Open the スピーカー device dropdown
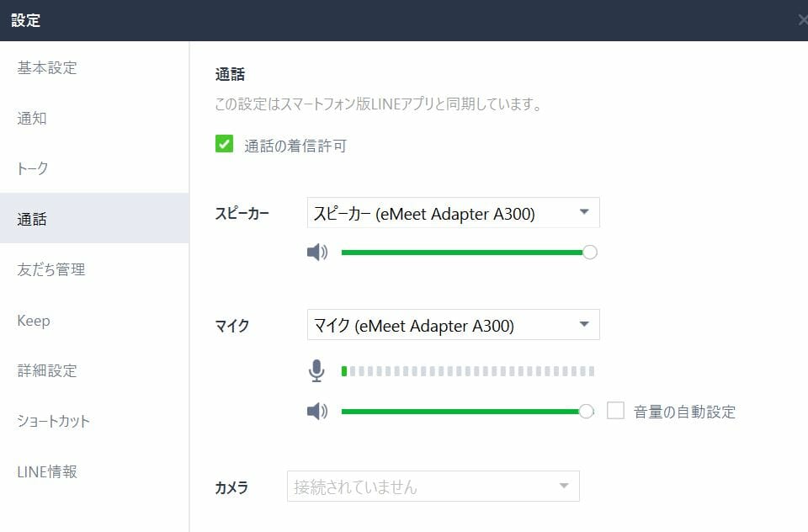The image size is (808, 532). pyautogui.click(x=453, y=214)
